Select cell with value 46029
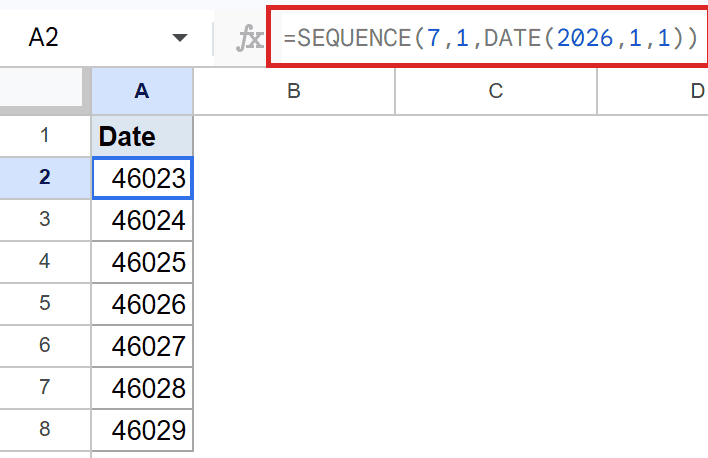This screenshot has width=708, height=458. coord(142,430)
